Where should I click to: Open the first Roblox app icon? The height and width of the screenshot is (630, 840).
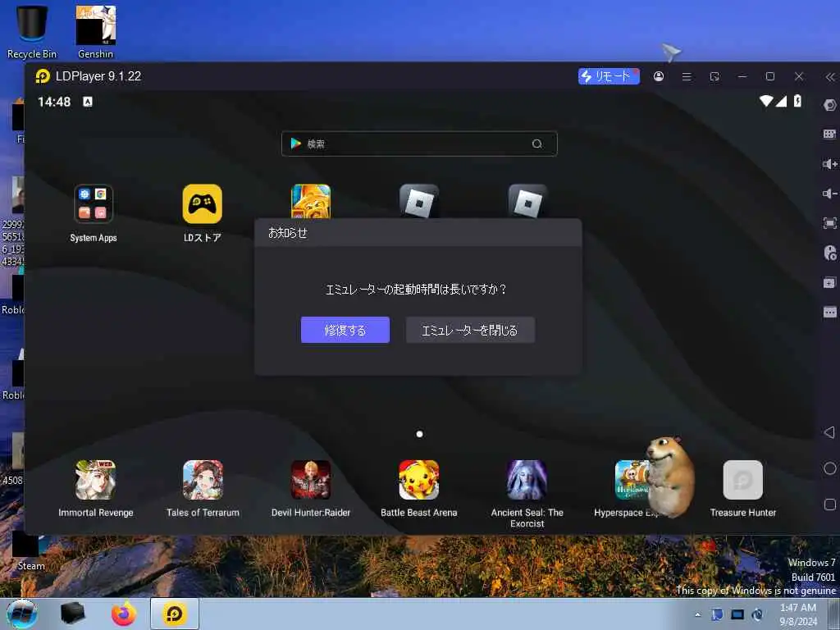click(419, 202)
